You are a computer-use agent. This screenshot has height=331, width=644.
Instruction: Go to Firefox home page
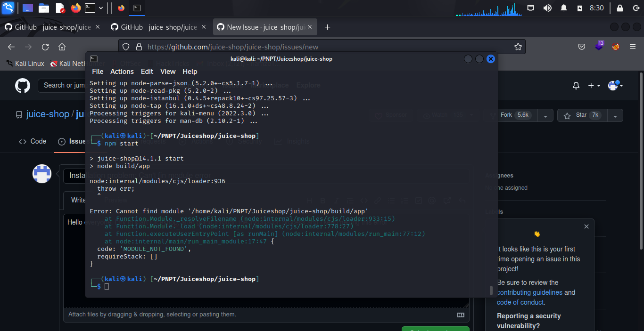pyautogui.click(x=62, y=47)
